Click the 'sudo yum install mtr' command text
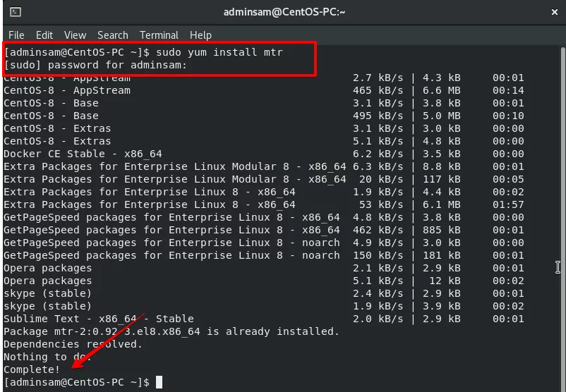 pos(219,52)
